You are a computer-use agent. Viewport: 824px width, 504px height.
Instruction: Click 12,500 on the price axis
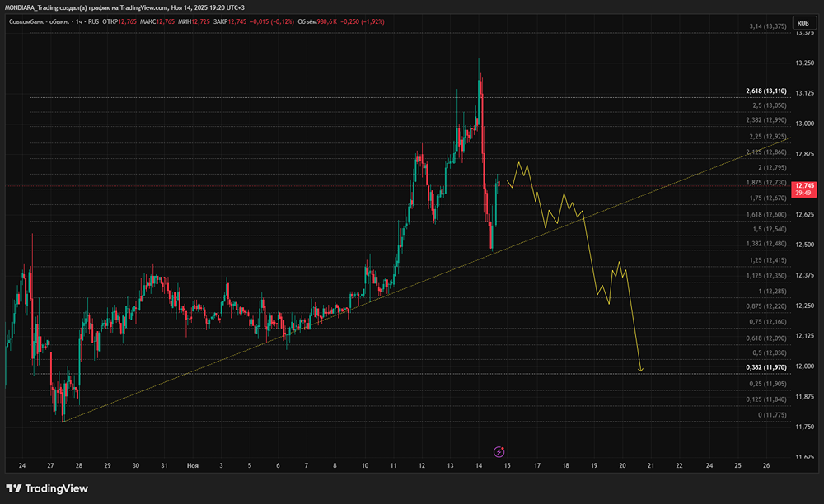pos(804,245)
